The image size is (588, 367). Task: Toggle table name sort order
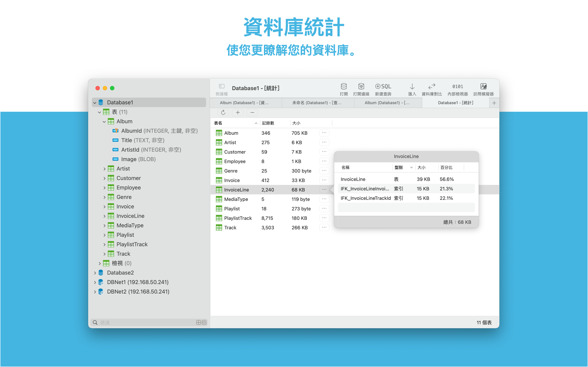256,123
